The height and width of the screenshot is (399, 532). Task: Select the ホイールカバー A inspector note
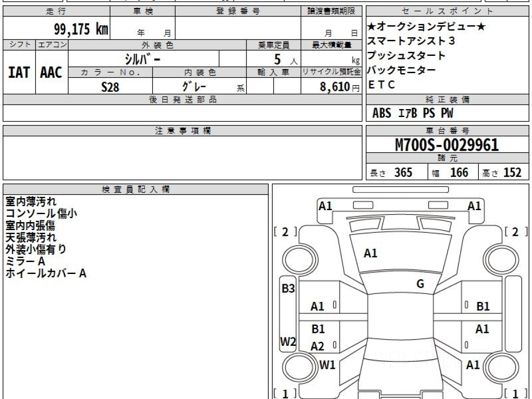click(x=46, y=274)
